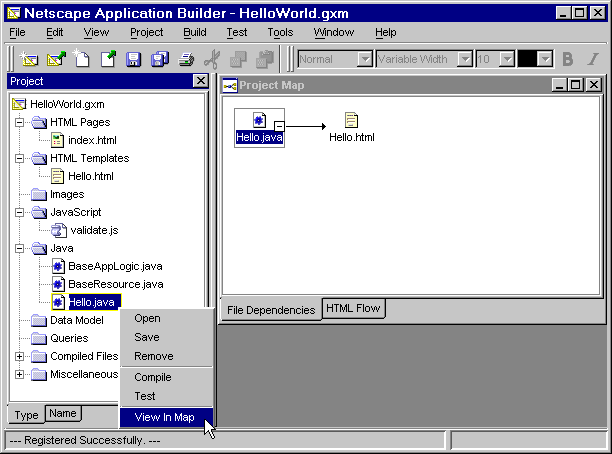Screen dimensions: 612x454
Task: Open the Window menu
Action: click(334, 32)
